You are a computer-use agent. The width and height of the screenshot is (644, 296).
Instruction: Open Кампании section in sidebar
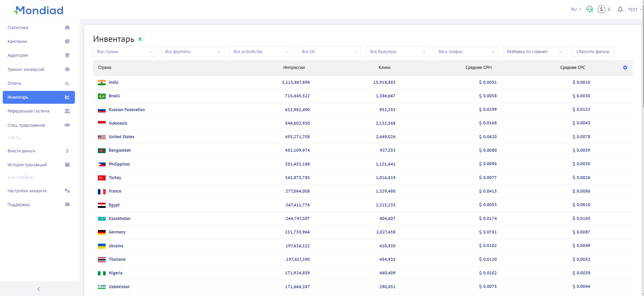tap(17, 42)
